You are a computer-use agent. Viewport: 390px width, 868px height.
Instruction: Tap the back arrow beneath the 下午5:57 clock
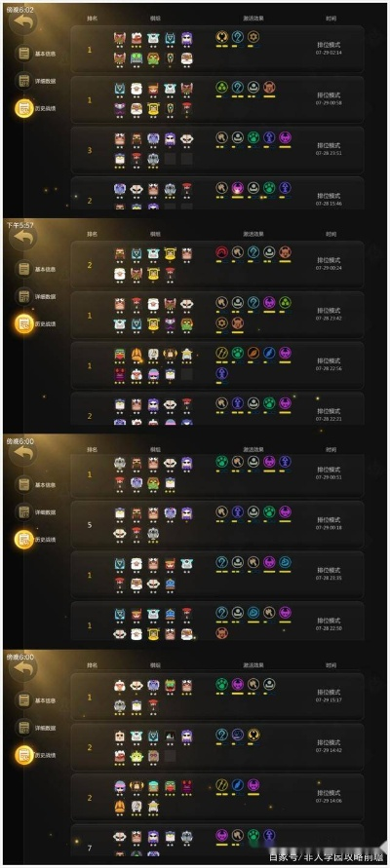pyautogui.click(x=23, y=239)
